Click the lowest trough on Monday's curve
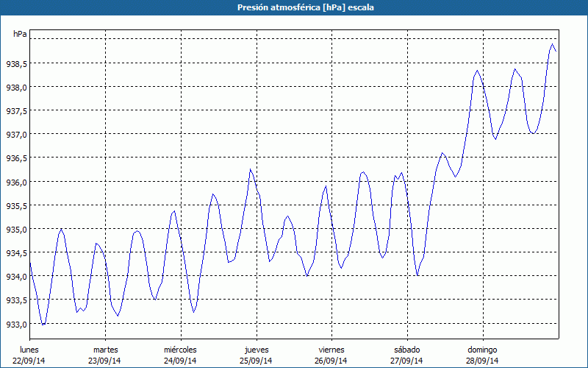 click(x=43, y=324)
